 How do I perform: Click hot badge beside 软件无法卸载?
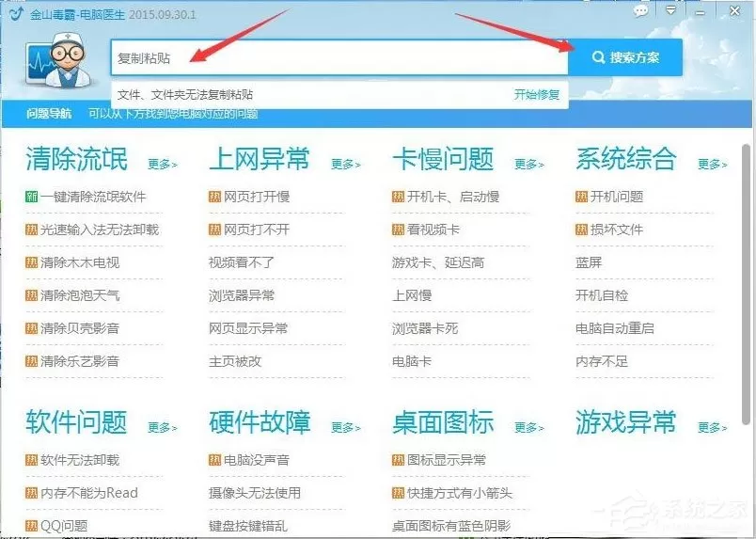(31, 460)
